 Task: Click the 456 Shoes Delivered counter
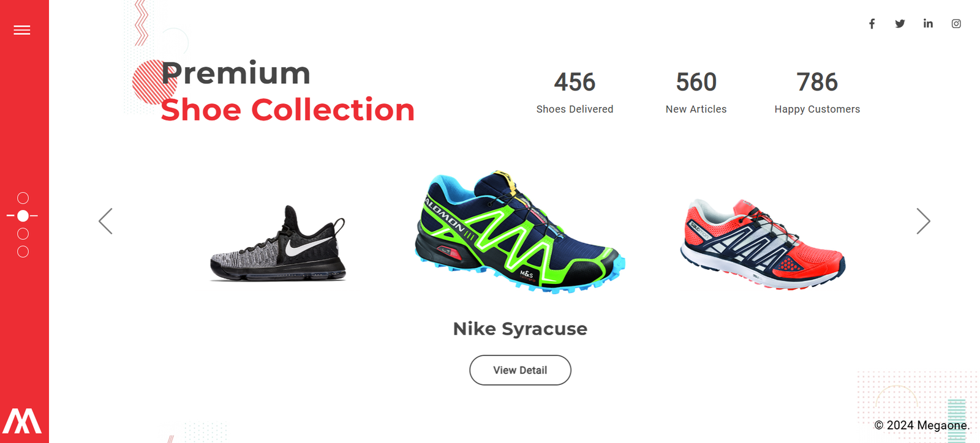[x=575, y=92]
